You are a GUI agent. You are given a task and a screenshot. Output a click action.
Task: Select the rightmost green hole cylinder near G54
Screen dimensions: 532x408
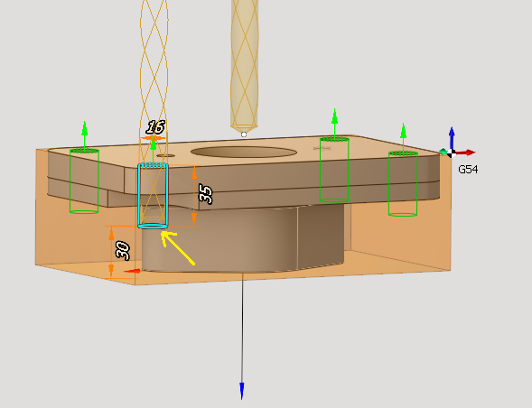pos(403,184)
